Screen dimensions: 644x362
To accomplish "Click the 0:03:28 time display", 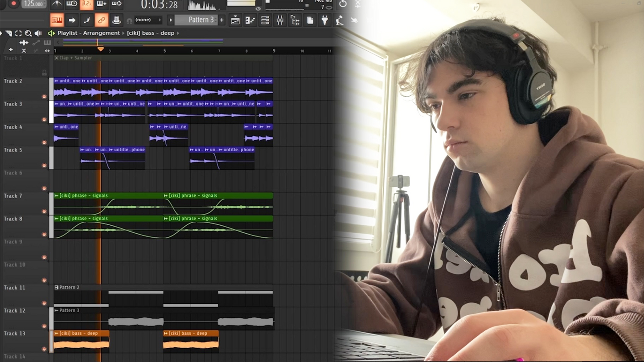I will (x=160, y=5).
